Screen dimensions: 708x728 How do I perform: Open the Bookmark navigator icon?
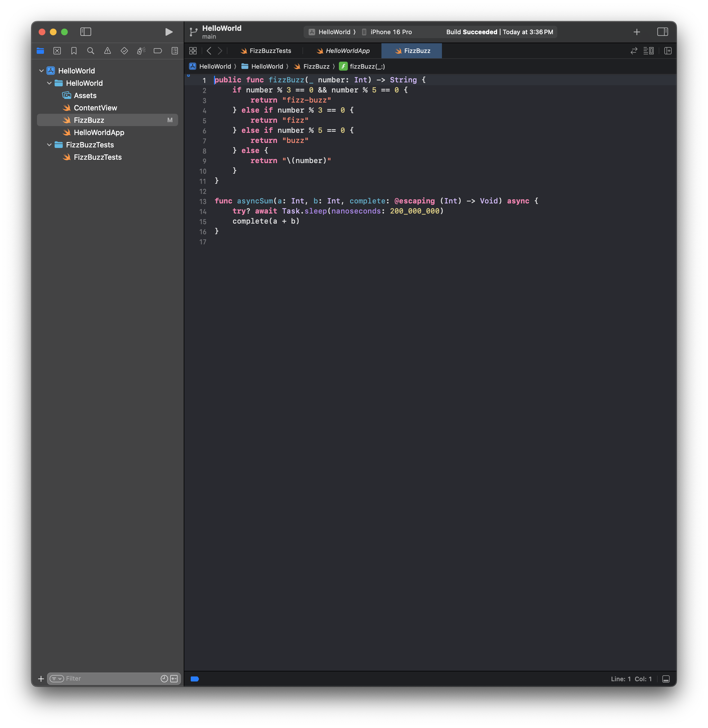coord(74,51)
